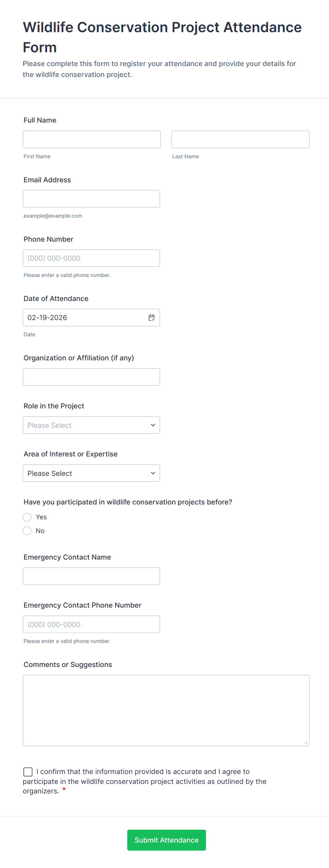Select the No radio button

coord(27,531)
